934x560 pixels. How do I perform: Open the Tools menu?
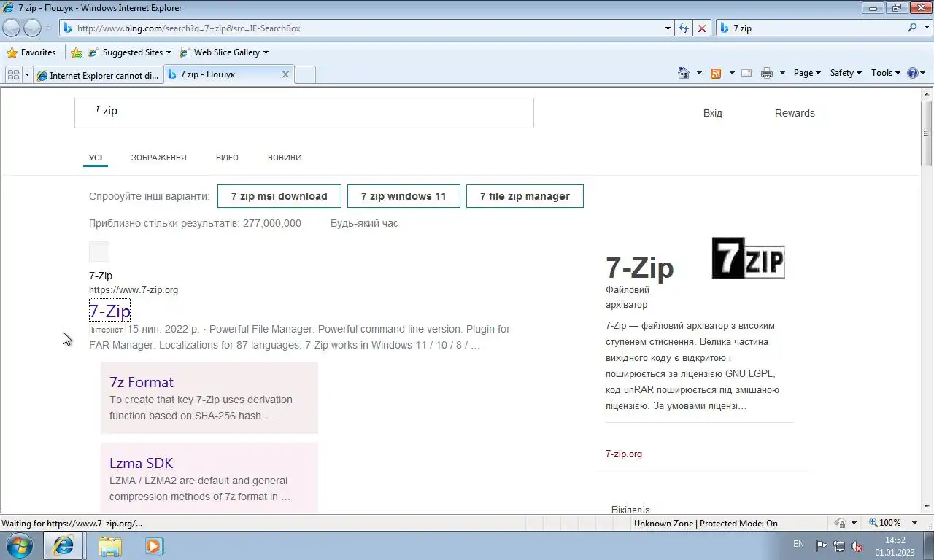(x=886, y=73)
